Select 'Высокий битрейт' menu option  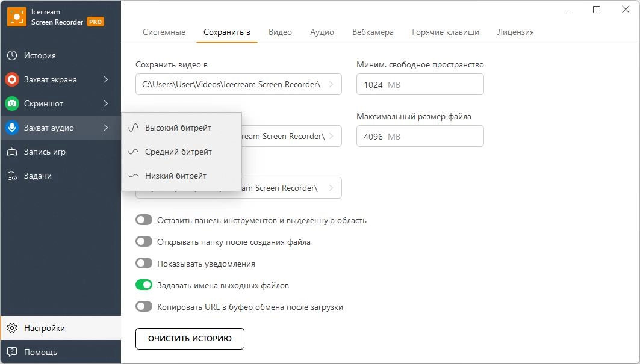[178, 128]
